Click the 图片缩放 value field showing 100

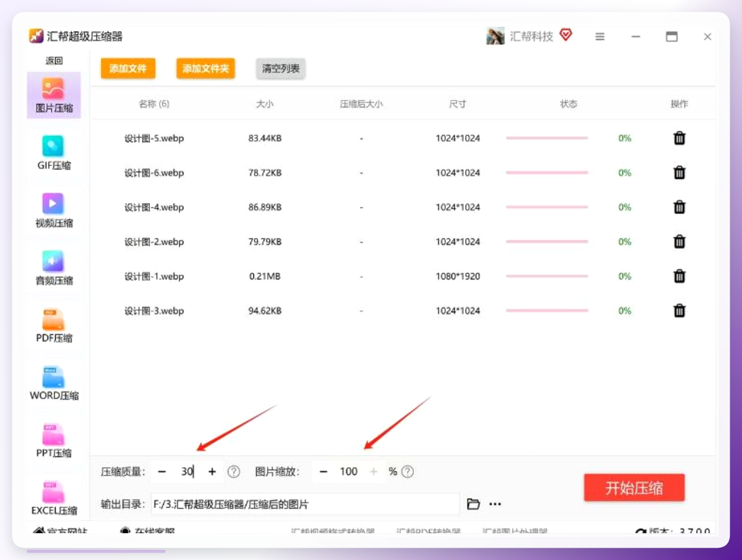349,471
